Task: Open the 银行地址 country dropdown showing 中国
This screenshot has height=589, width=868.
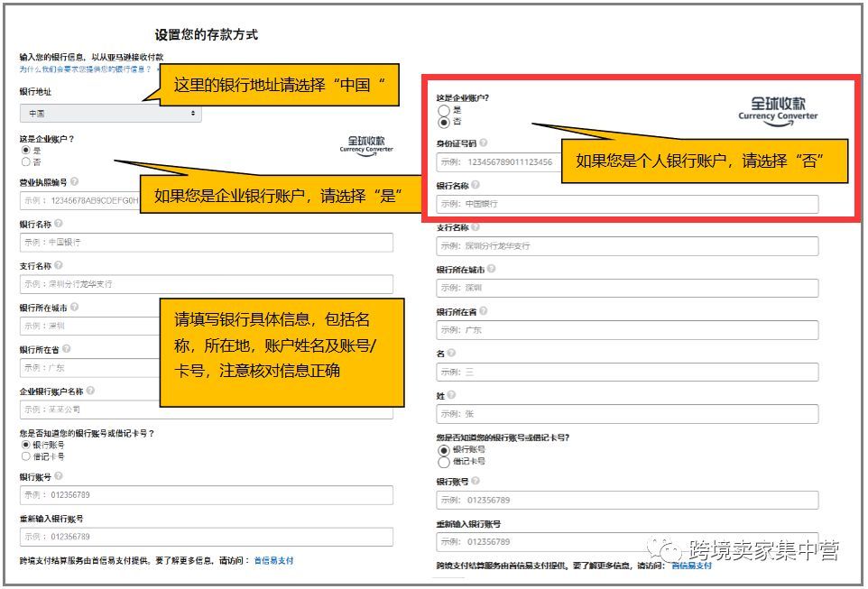Action: tap(110, 113)
